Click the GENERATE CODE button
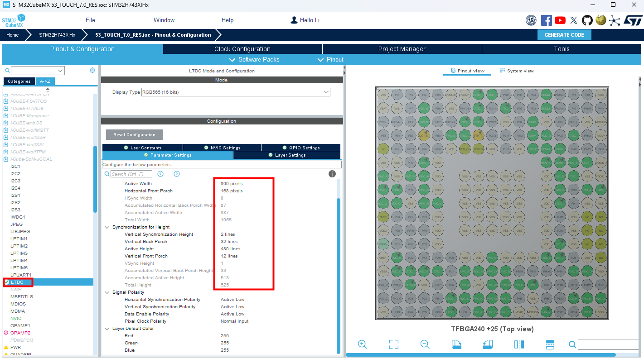 click(x=564, y=35)
